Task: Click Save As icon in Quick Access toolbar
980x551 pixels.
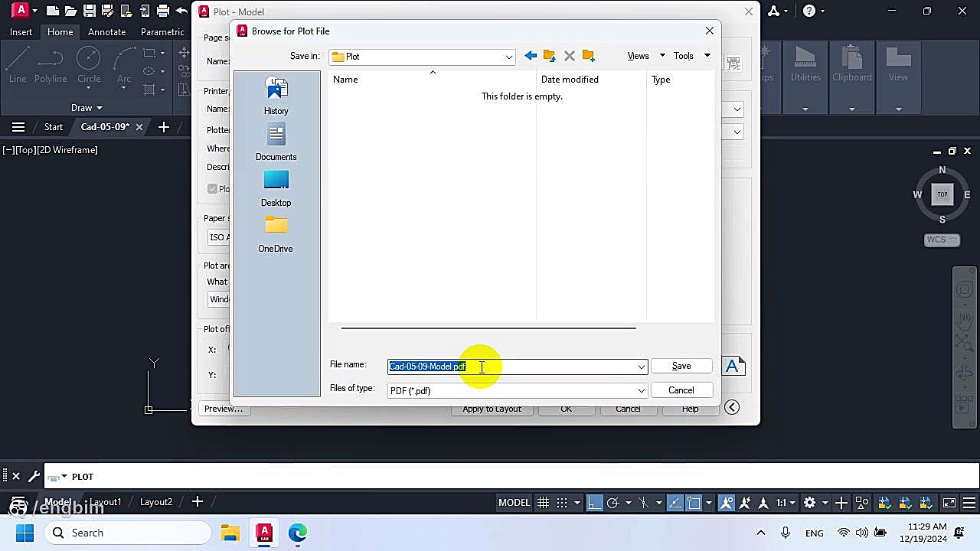Action: [107, 11]
